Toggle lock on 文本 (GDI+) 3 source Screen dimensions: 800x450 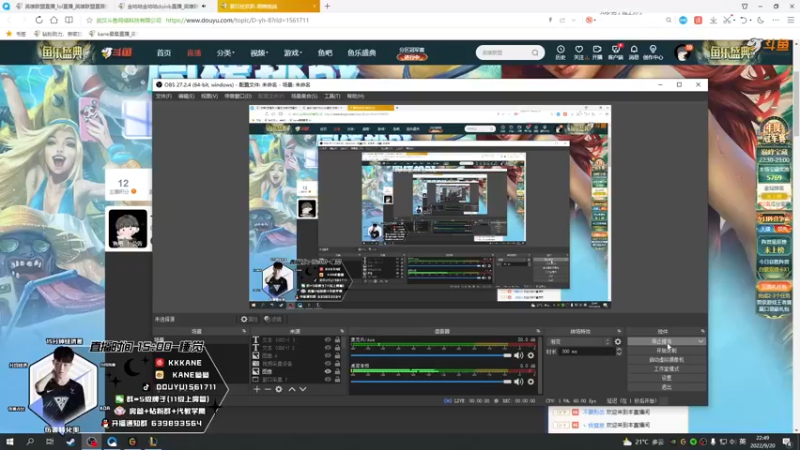pos(337,340)
